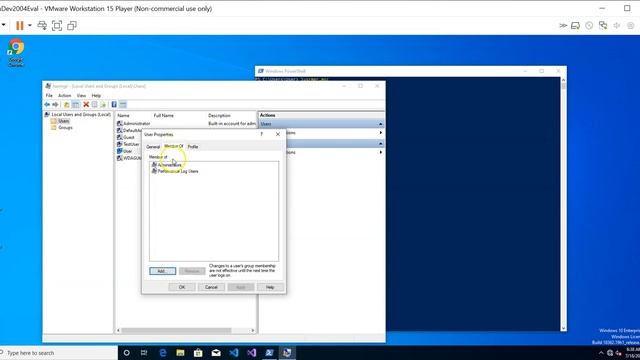Open the Action menu in lusrmgr window
The height and width of the screenshot is (360, 640).
click(x=64, y=96)
